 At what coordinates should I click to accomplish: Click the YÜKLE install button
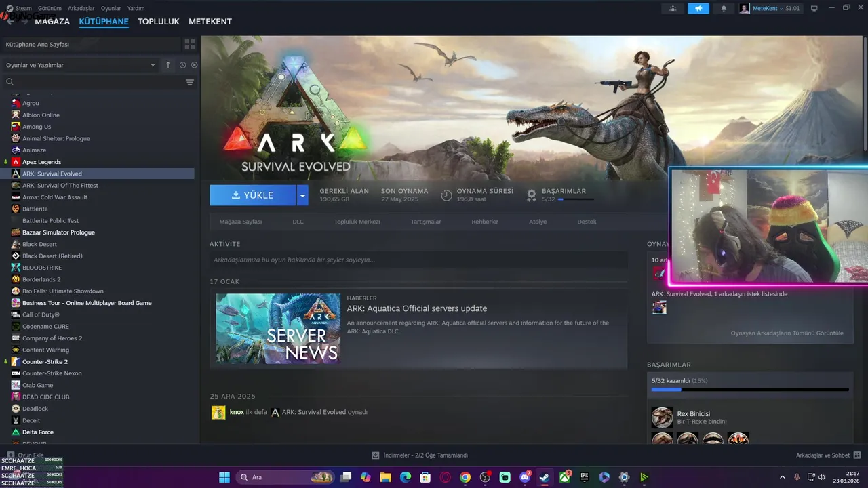coord(252,195)
